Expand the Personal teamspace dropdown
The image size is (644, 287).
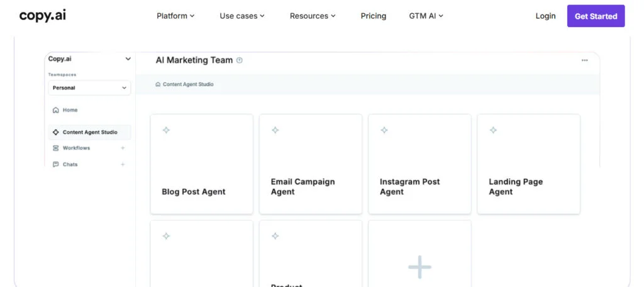(89, 88)
